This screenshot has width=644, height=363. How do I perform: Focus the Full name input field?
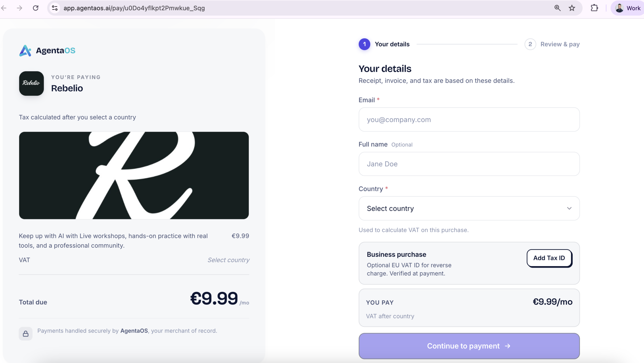[x=469, y=164]
